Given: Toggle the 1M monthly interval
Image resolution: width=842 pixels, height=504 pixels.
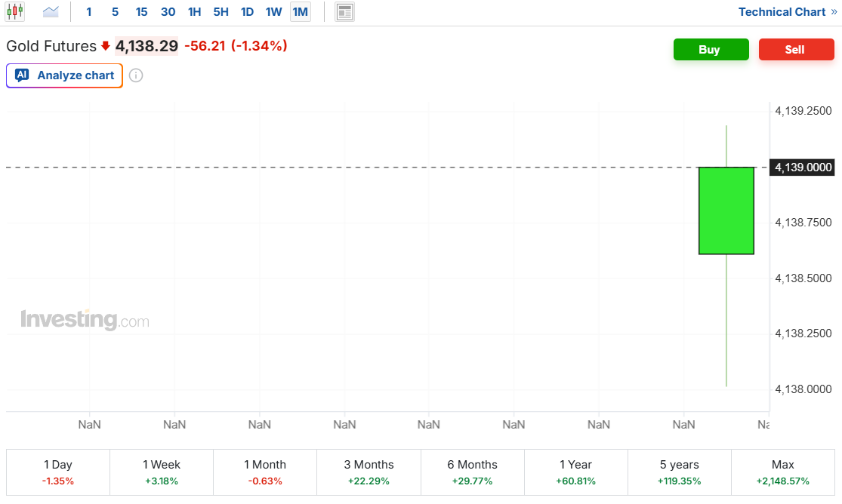Looking at the screenshot, I should coord(300,12).
